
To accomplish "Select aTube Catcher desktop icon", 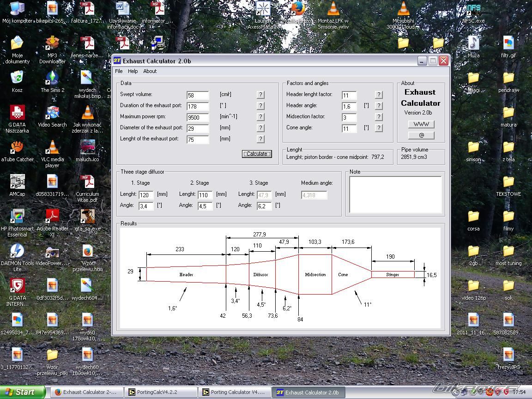I will (x=17, y=151).
